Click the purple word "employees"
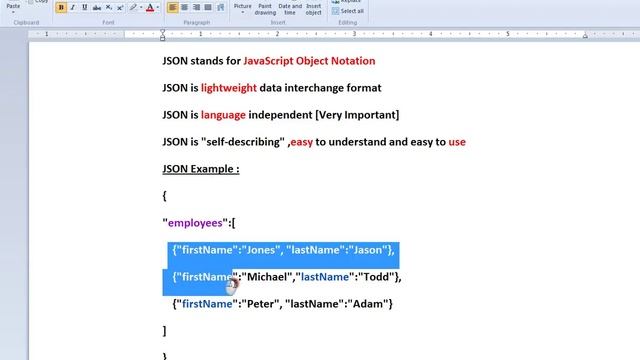This screenshot has width=640, height=360. (x=195, y=223)
